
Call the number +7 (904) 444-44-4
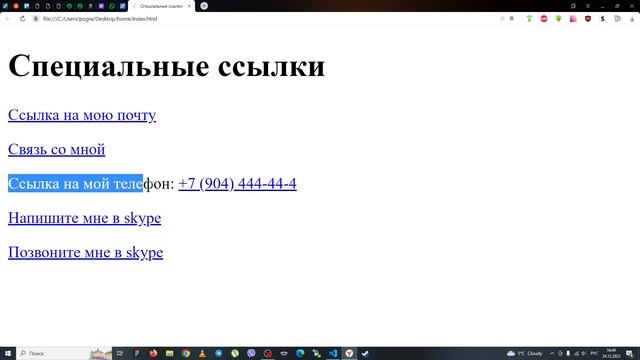coord(238,184)
